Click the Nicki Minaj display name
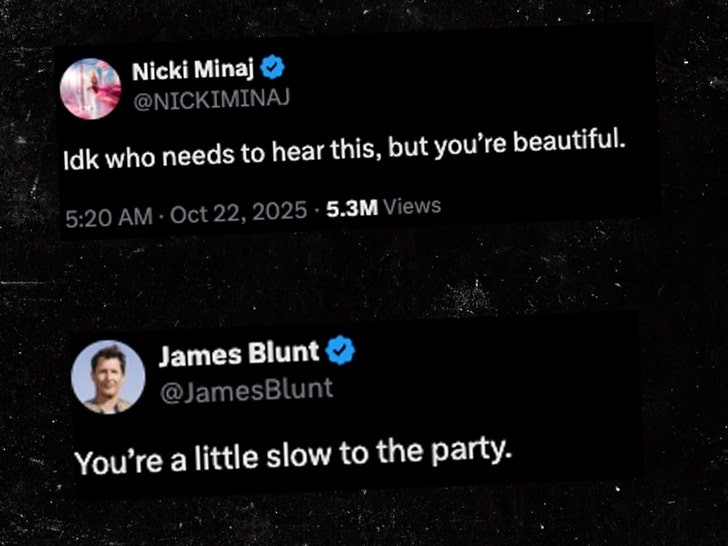 click(193, 70)
